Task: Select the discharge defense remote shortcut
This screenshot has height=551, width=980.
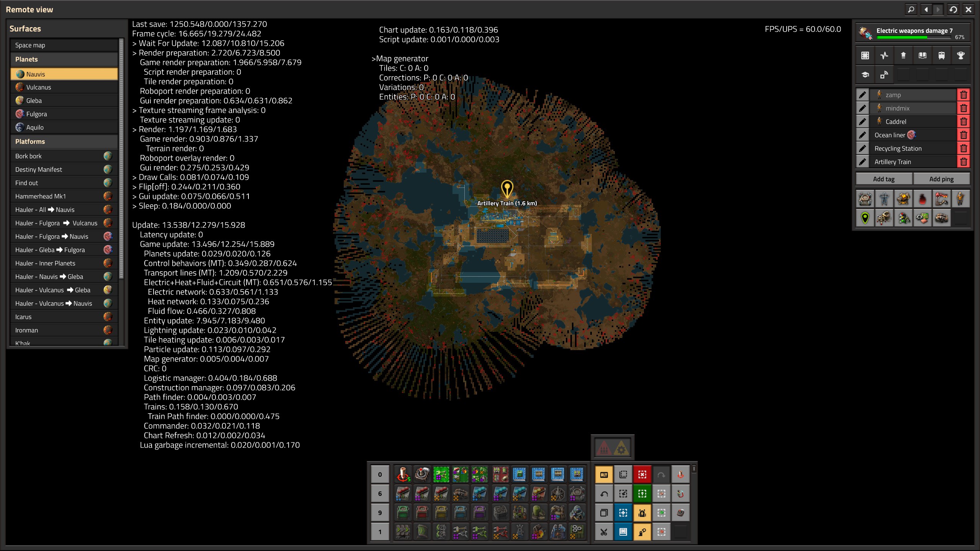Action: (681, 494)
